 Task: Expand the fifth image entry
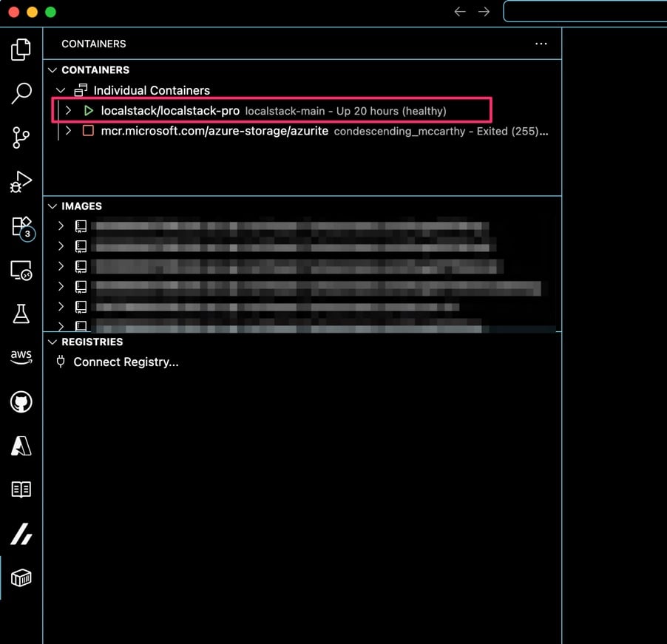click(61, 306)
